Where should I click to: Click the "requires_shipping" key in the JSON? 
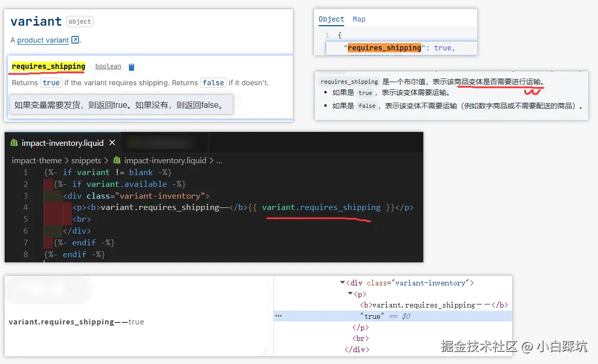tap(384, 48)
